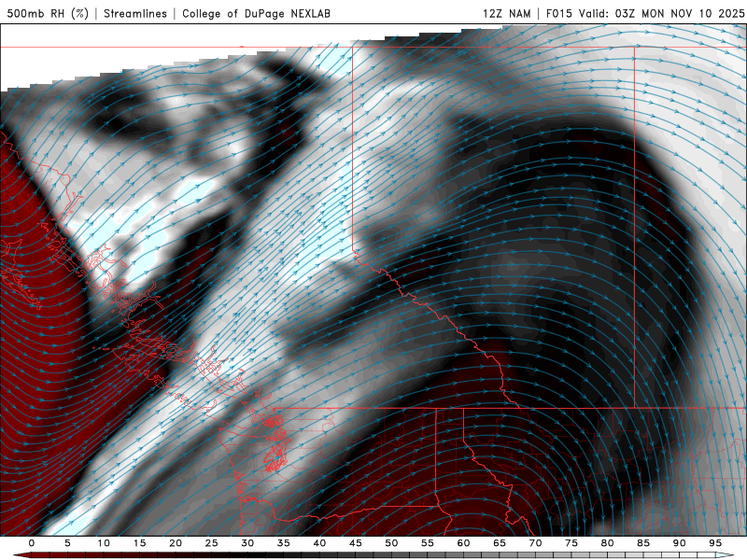Click the "12Z NAM" model run text
Viewport: 747px width, 560px height.
click(506, 13)
